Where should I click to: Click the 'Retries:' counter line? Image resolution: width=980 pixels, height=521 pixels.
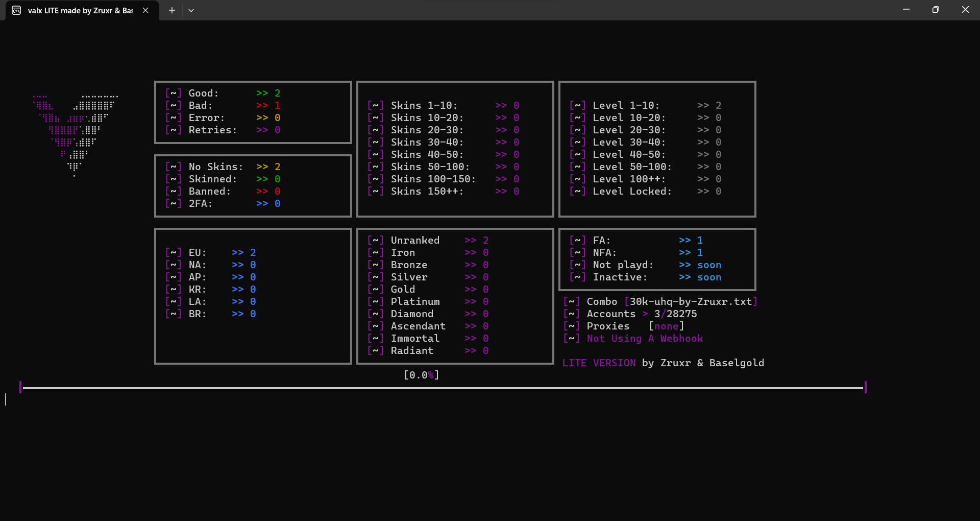(223, 130)
